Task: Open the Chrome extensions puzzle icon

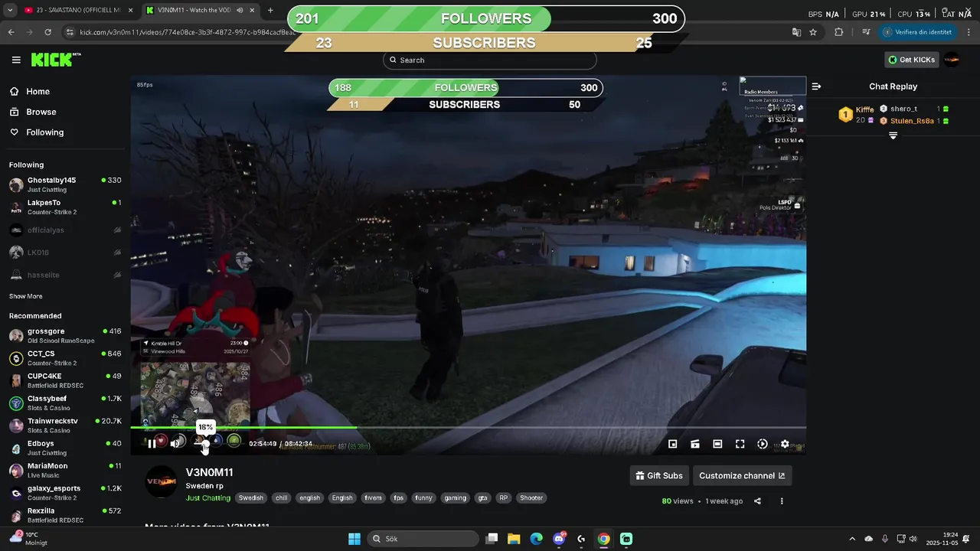Action: coord(838,32)
